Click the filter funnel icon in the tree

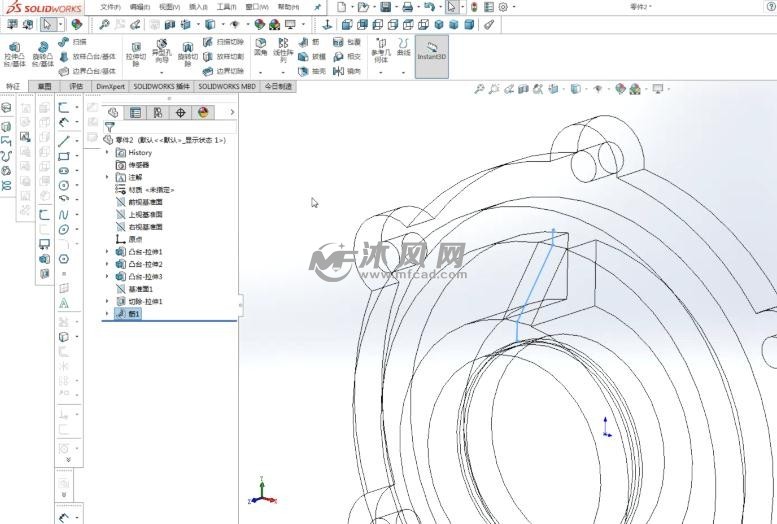click(110, 127)
